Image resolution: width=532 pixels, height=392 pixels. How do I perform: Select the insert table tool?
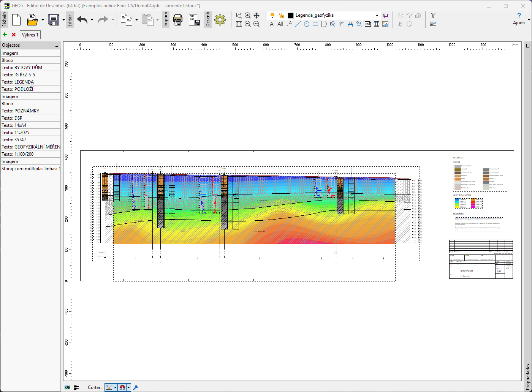pos(377,24)
